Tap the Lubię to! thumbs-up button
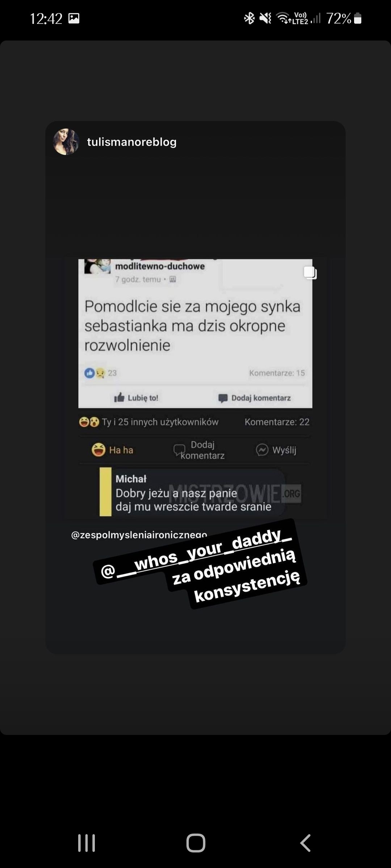 tap(119, 398)
